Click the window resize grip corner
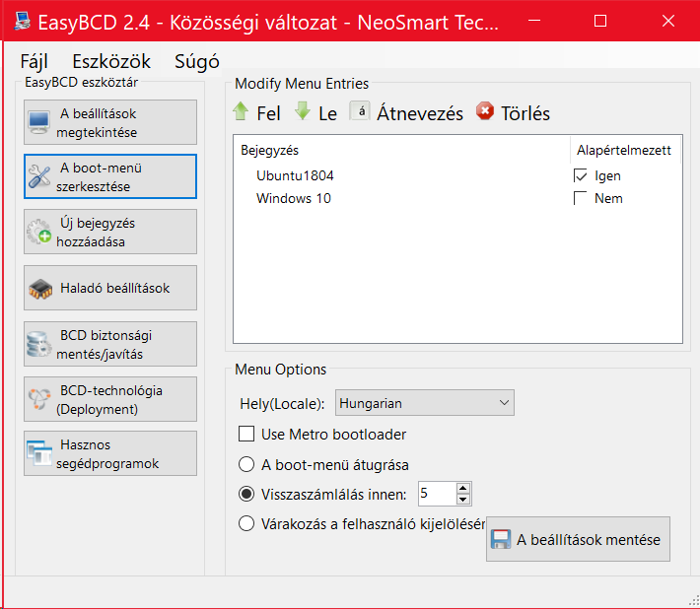The image size is (700, 609). 694,600
